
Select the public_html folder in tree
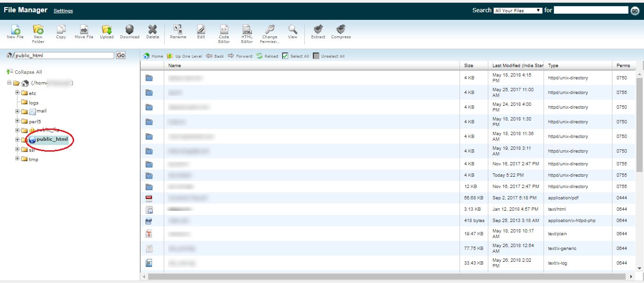point(52,139)
